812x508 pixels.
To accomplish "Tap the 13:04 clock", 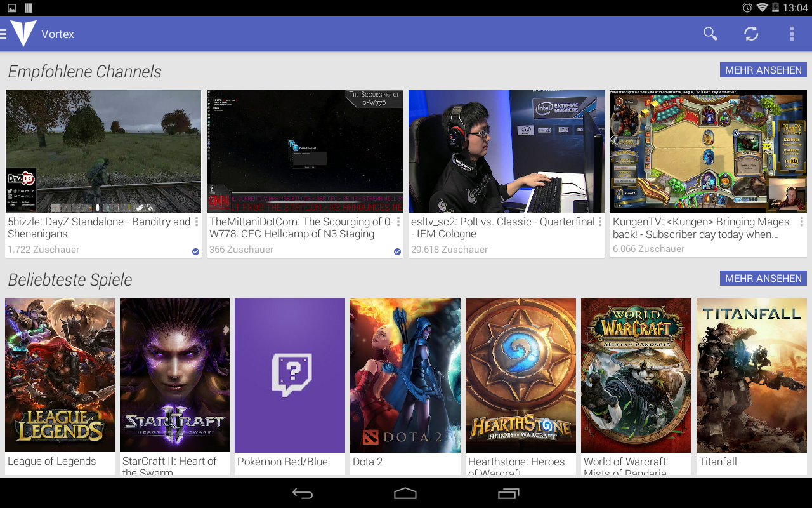I will click(x=796, y=8).
